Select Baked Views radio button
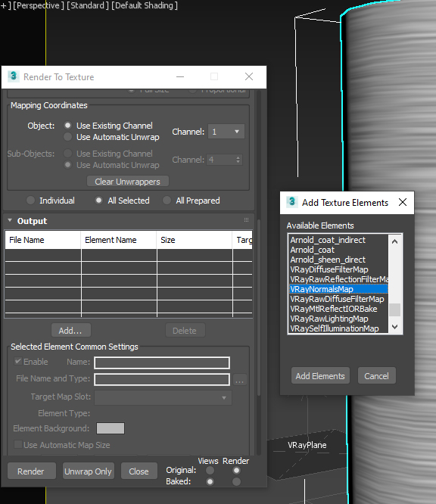The width and height of the screenshot is (436, 504). pyautogui.click(x=210, y=481)
